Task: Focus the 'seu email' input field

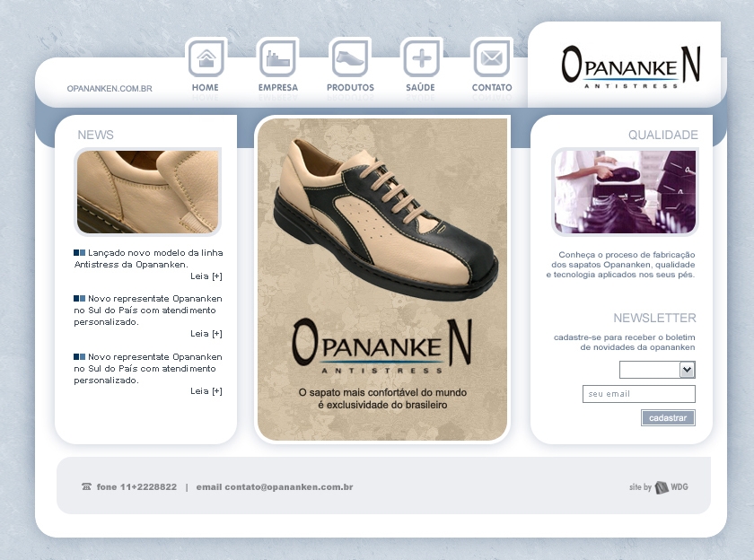Action: tap(638, 394)
